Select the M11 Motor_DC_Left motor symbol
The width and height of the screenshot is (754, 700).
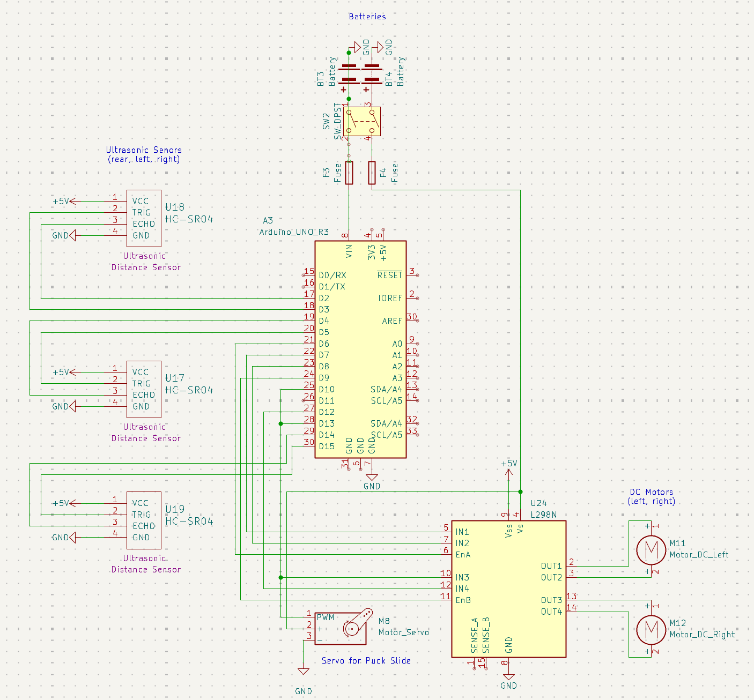tap(650, 550)
